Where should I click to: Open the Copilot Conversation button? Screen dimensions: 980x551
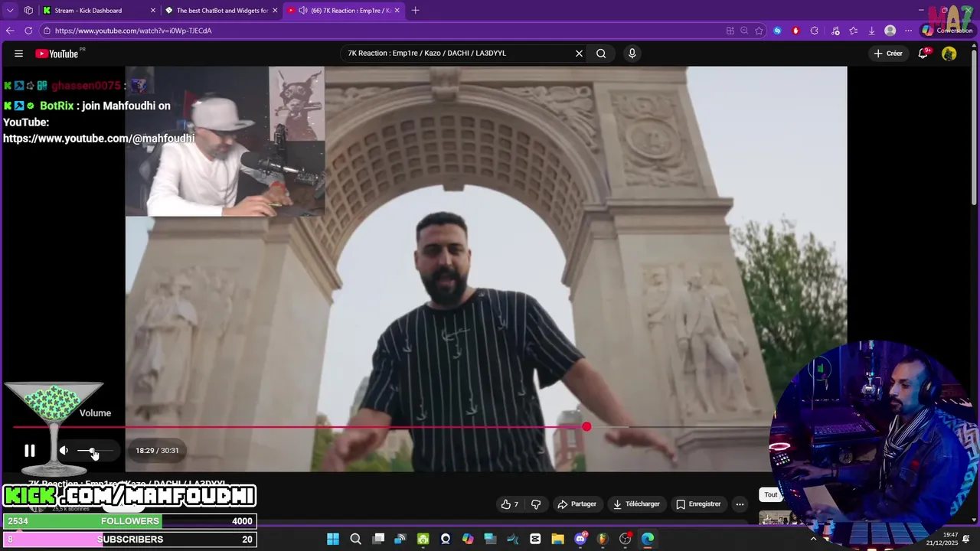947,31
